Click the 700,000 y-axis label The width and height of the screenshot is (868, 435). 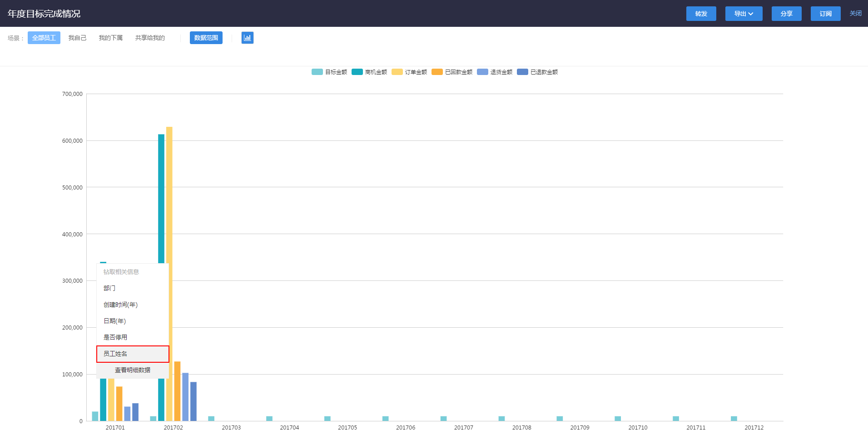72,94
